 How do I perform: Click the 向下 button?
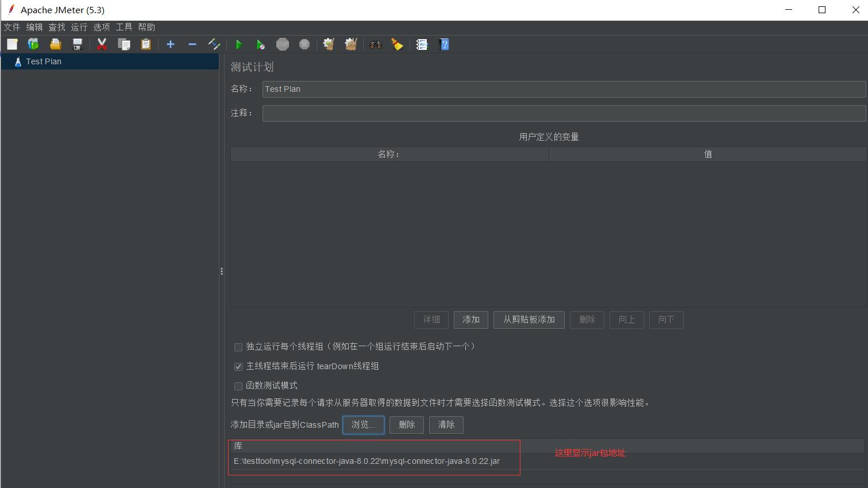[x=666, y=320]
